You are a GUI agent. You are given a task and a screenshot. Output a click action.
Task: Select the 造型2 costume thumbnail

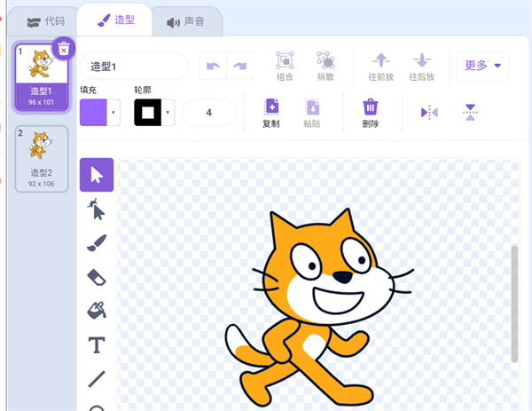pos(40,156)
